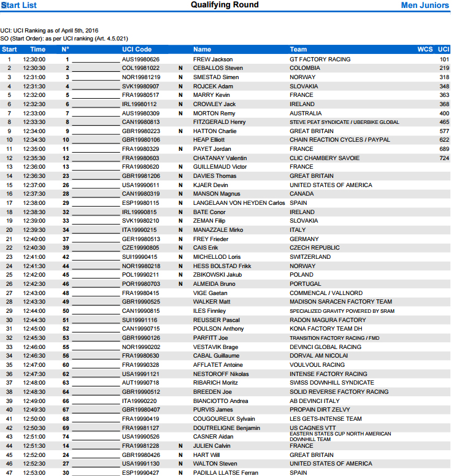Click the 'UCI Code' column header

tap(137, 49)
